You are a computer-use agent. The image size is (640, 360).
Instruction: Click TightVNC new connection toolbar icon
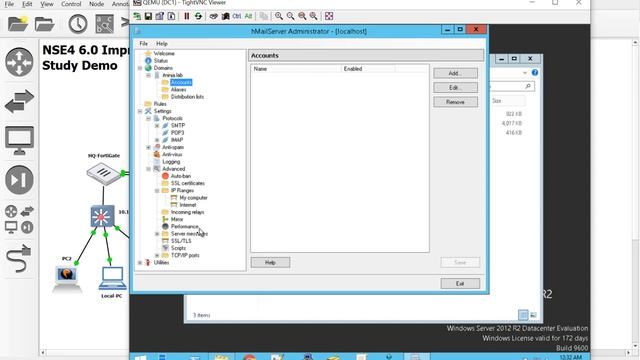[137, 16]
